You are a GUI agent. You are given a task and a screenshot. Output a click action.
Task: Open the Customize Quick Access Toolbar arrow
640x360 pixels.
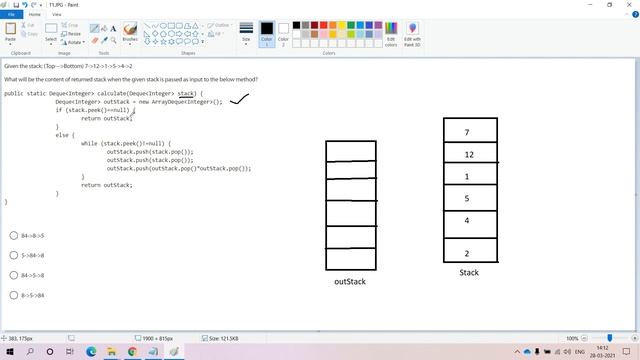point(41,5)
